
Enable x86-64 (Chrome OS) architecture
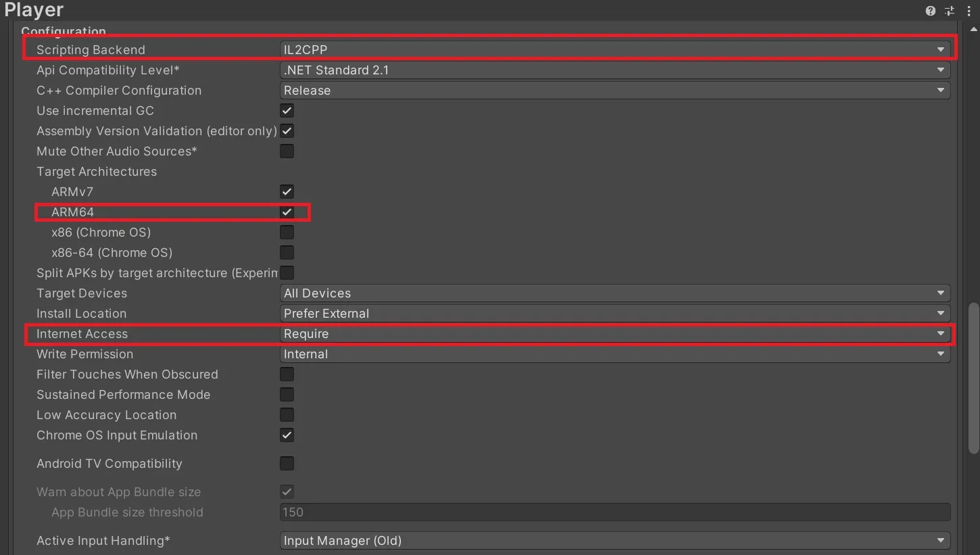point(287,253)
